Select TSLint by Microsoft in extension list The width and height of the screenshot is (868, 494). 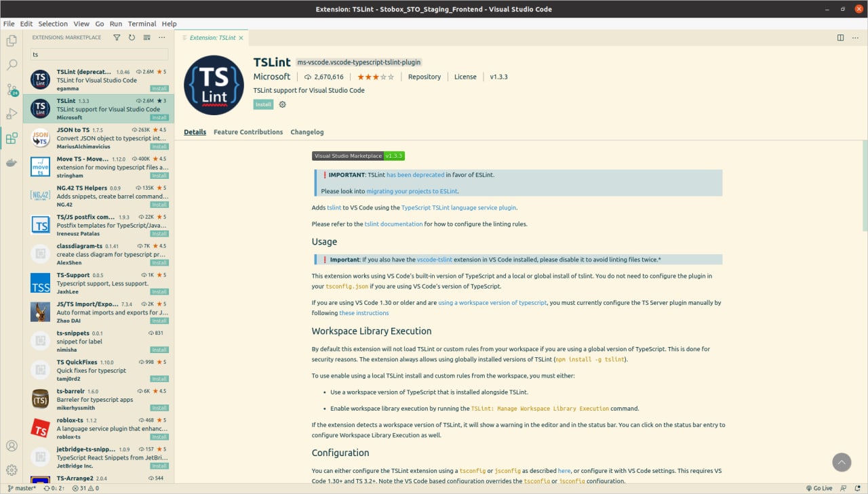pos(98,108)
